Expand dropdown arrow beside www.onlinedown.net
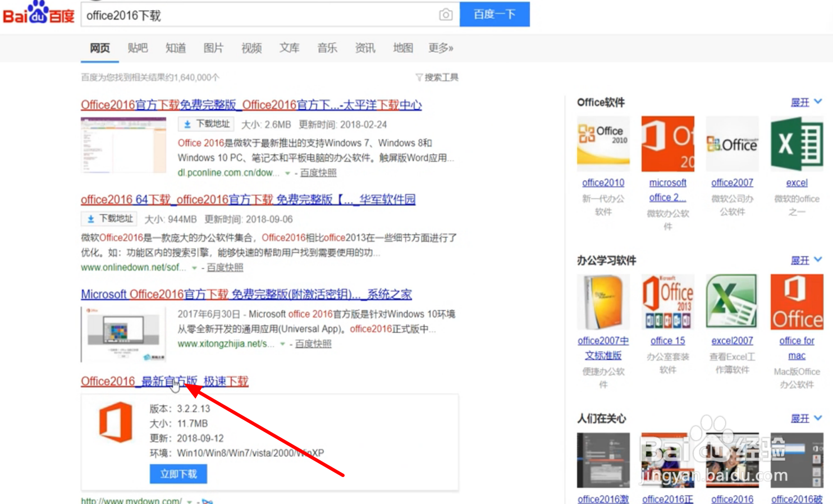Viewport: 833px width, 504px height. pos(194,268)
